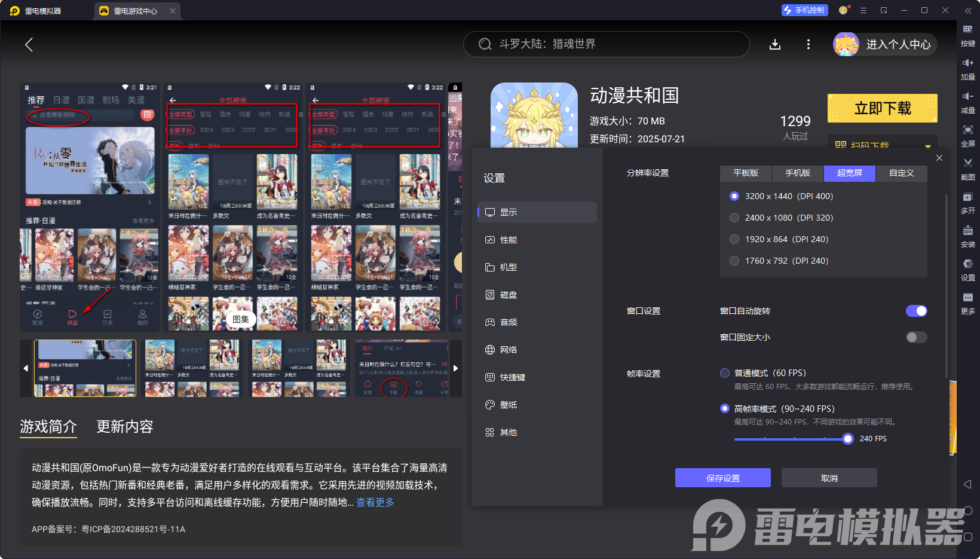Image resolution: width=980 pixels, height=559 pixels.
Task: Switch to 超宽屏 resolution preset
Action: [849, 173]
